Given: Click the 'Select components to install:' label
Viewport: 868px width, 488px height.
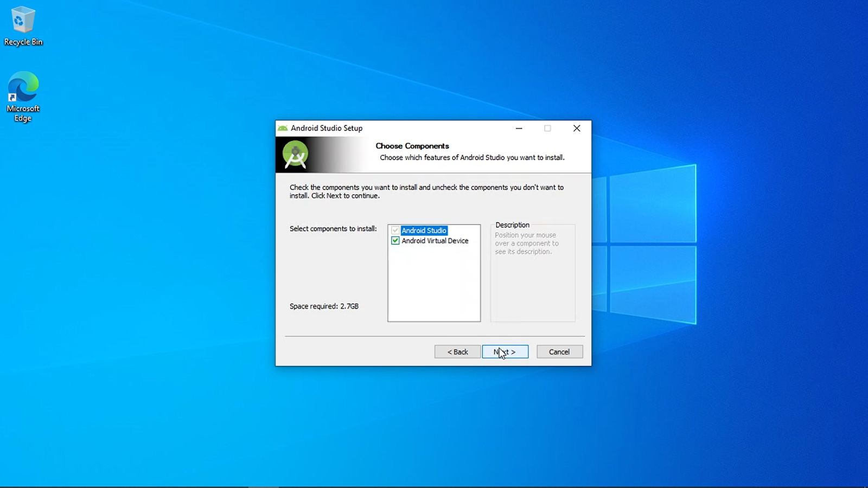Looking at the screenshot, I should coord(333,229).
